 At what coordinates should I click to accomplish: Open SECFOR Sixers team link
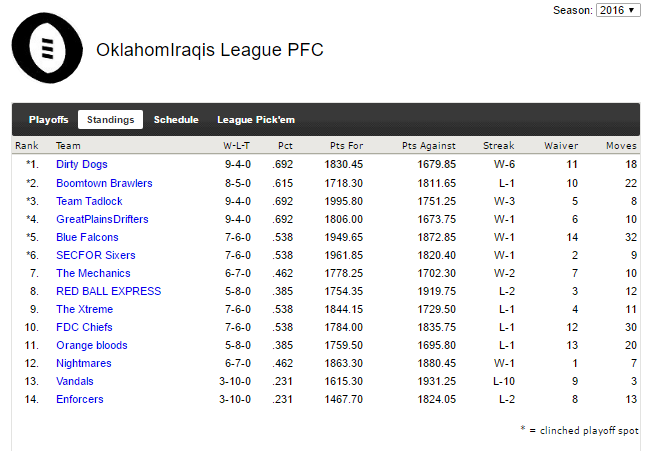click(x=96, y=255)
